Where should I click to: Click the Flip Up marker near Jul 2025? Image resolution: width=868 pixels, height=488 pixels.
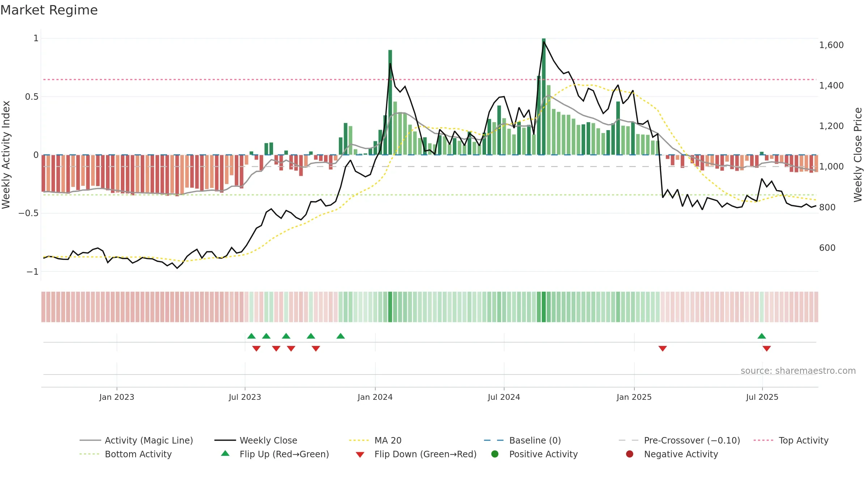[x=762, y=336]
